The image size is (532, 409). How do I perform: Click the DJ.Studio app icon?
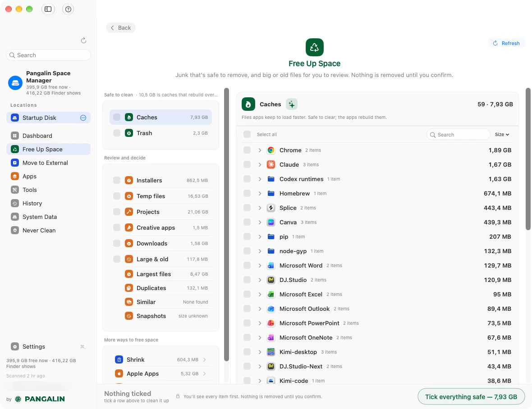[271, 280]
